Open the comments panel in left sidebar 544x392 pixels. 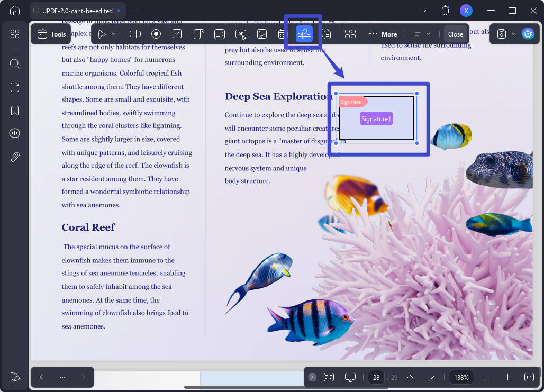15,133
